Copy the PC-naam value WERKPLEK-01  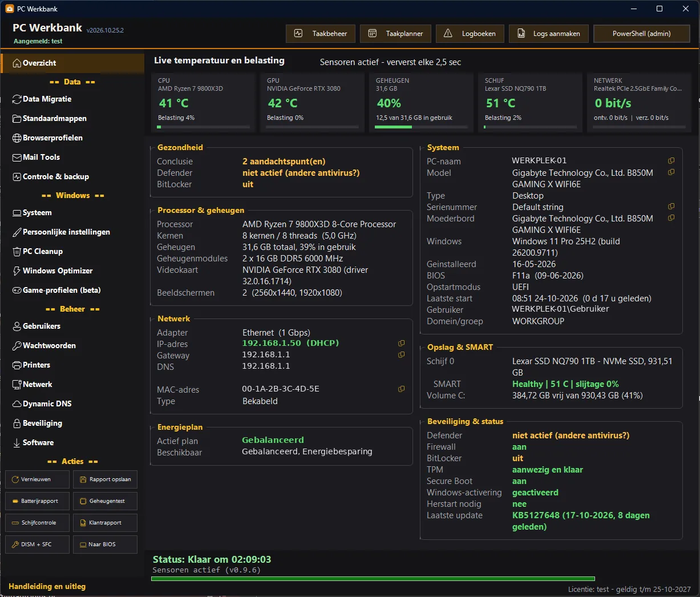tap(671, 161)
